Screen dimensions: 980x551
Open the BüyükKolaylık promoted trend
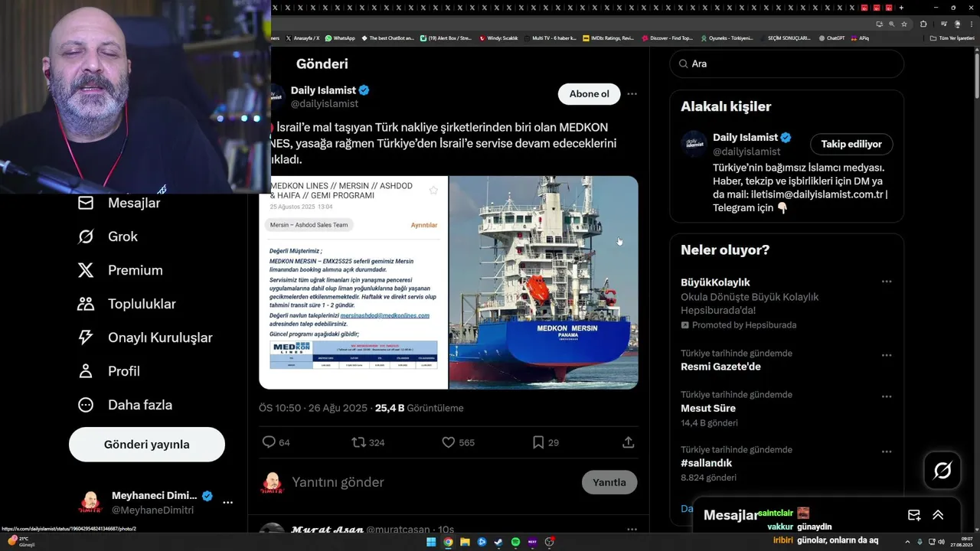(x=715, y=282)
